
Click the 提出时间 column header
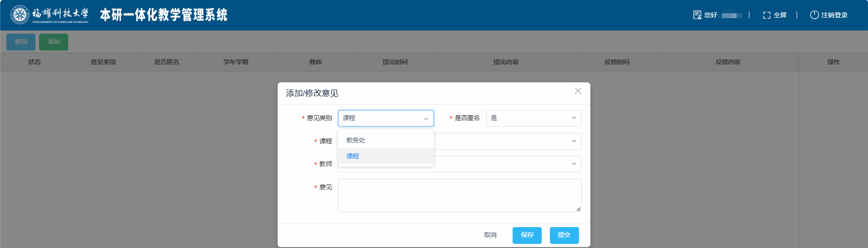pyautogui.click(x=395, y=62)
